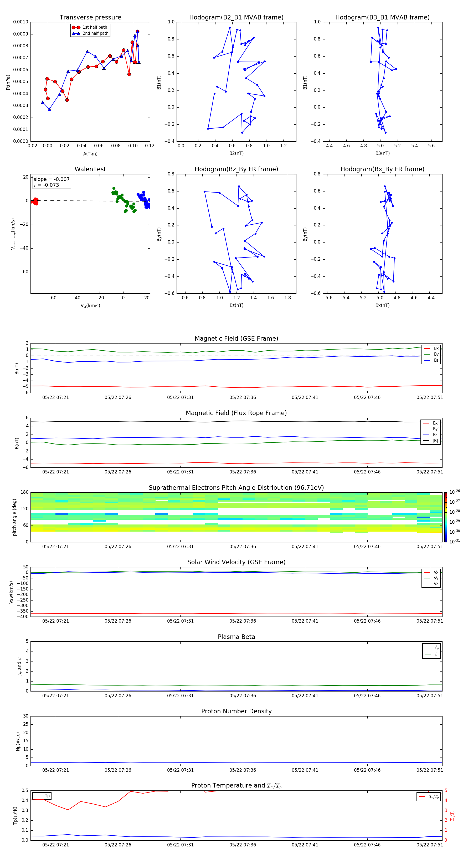This screenshot has width=473, height=868.
Task: Click the Pt(nPa) y-axis label
Action: (x=8, y=82)
